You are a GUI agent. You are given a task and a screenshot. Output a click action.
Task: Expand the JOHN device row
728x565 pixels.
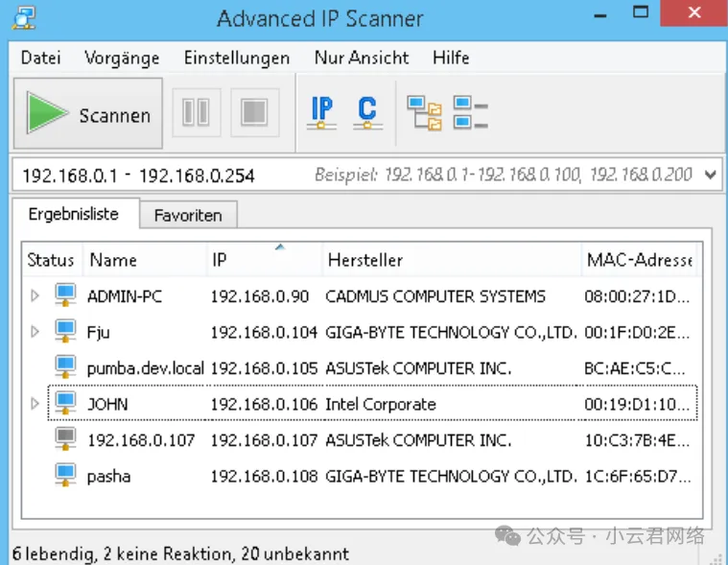click(35, 404)
